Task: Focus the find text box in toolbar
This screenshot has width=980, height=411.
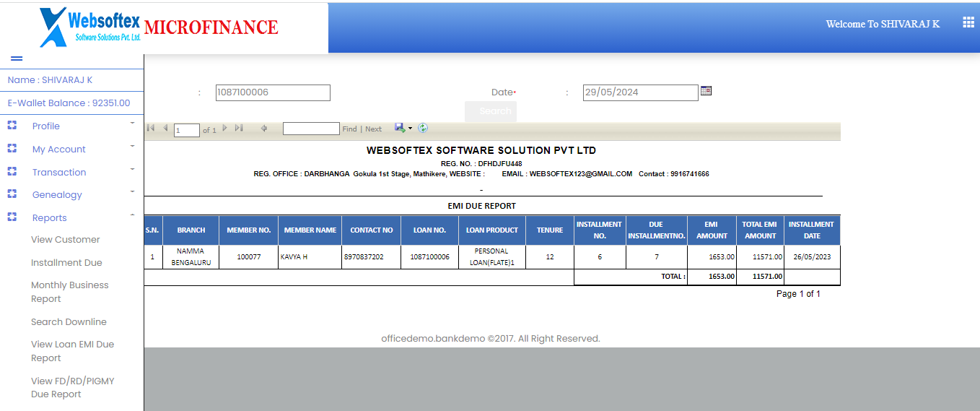Action: click(311, 129)
